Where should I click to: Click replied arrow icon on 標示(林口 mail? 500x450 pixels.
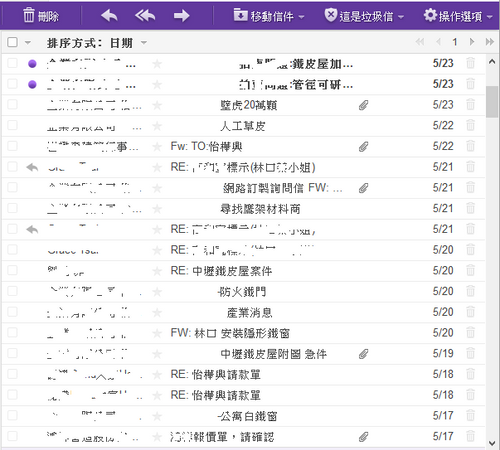[x=32, y=167]
